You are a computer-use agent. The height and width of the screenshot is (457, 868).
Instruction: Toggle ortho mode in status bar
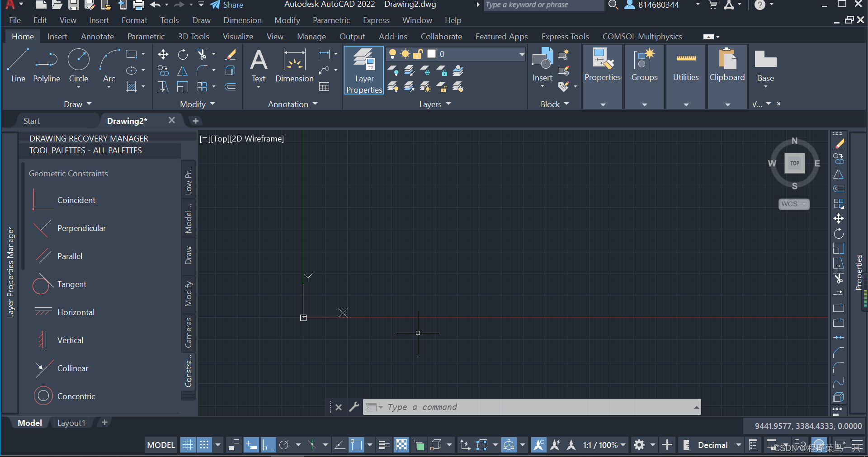[x=268, y=445]
